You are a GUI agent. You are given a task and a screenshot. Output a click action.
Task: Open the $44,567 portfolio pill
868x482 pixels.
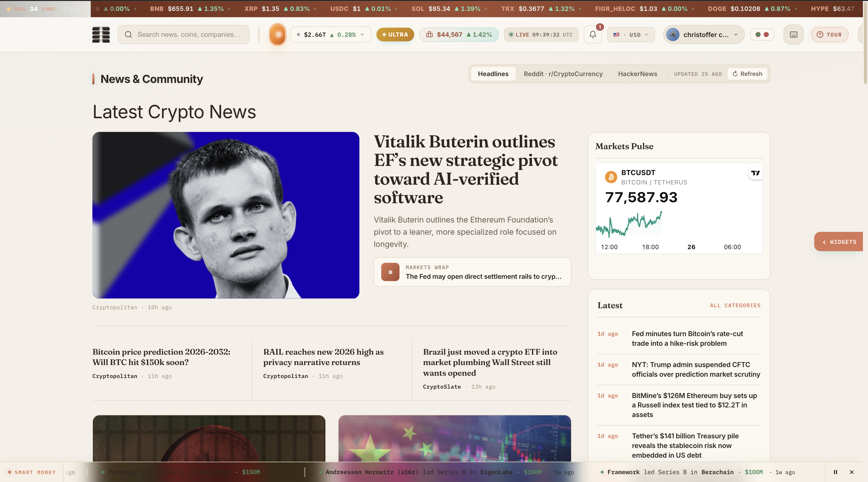(x=459, y=35)
